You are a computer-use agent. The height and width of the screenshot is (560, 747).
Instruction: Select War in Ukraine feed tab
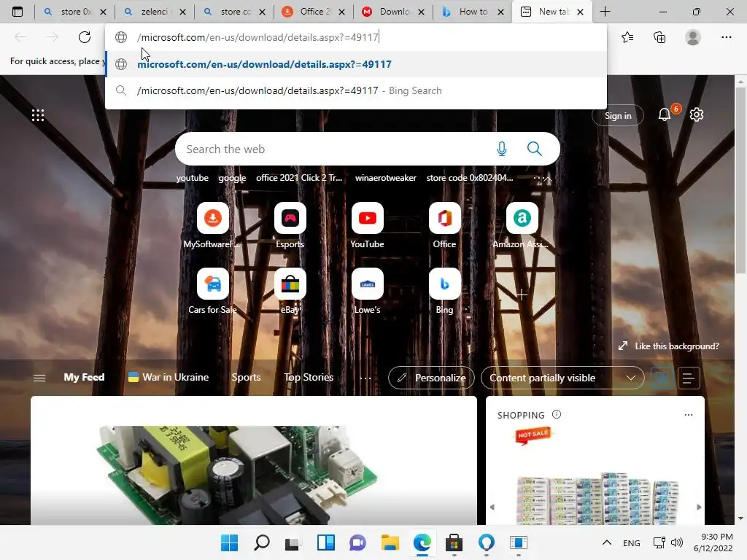[169, 377]
